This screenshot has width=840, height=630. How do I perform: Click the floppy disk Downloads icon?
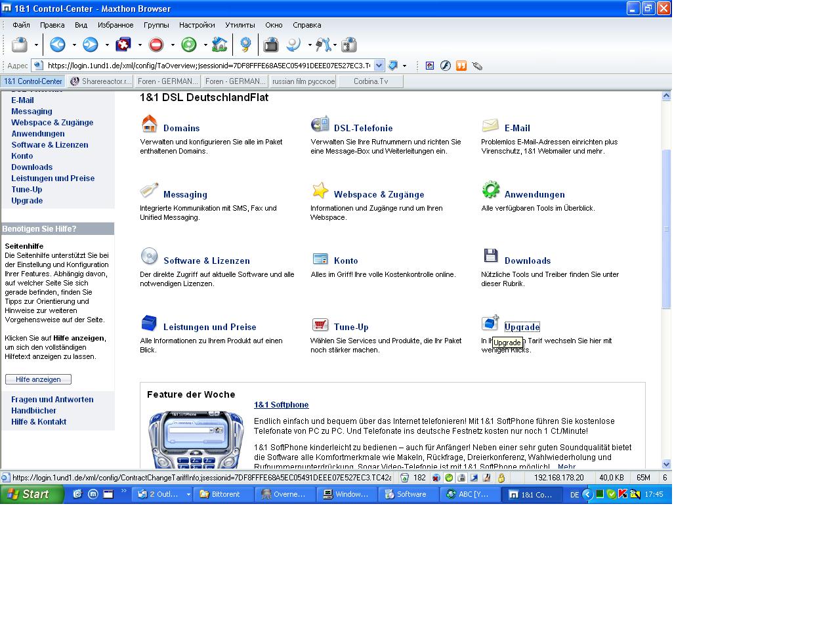tap(490, 256)
